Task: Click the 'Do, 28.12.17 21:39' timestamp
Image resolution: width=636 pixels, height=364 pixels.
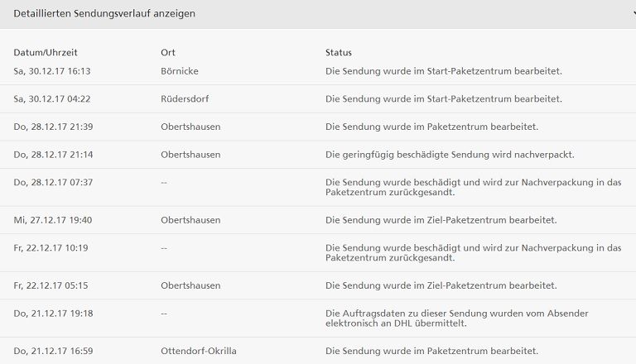Action: (53, 127)
